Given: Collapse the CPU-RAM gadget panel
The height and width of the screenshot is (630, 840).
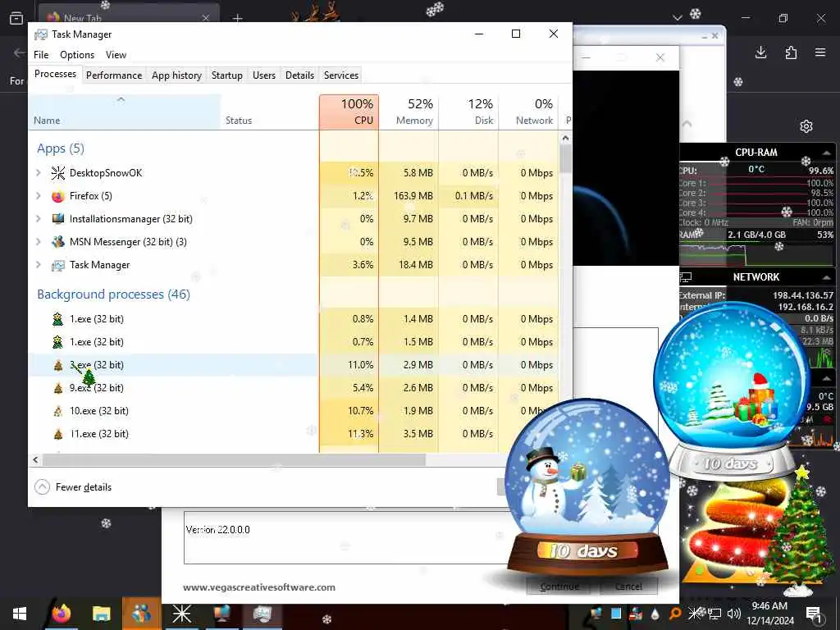Looking at the screenshot, I should coord(827,153).
